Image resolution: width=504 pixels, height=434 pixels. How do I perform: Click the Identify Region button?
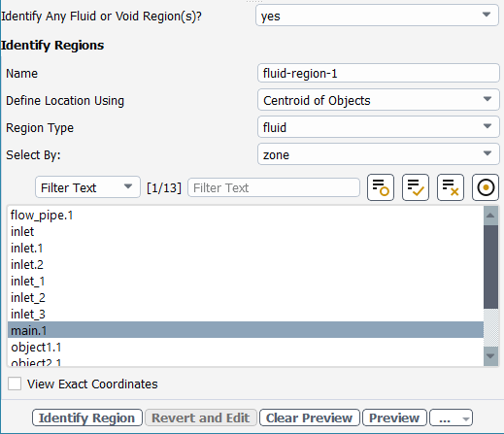click(87, 417)
